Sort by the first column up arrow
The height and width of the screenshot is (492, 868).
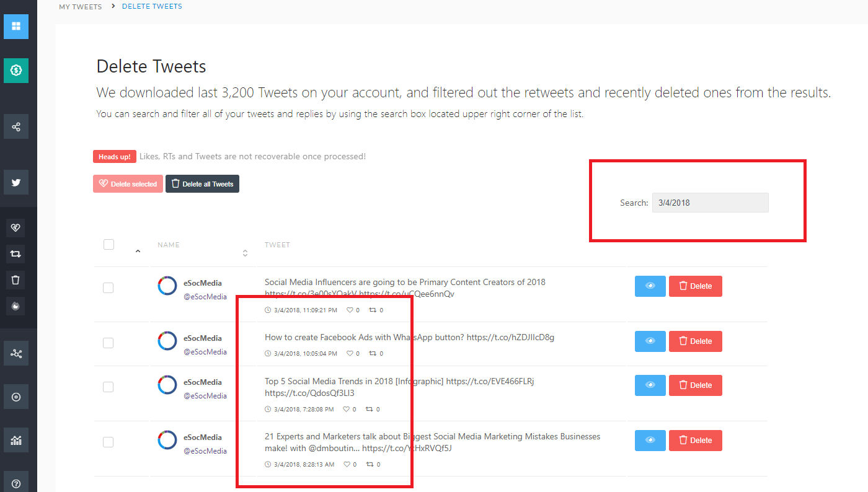tap(138, 251)
